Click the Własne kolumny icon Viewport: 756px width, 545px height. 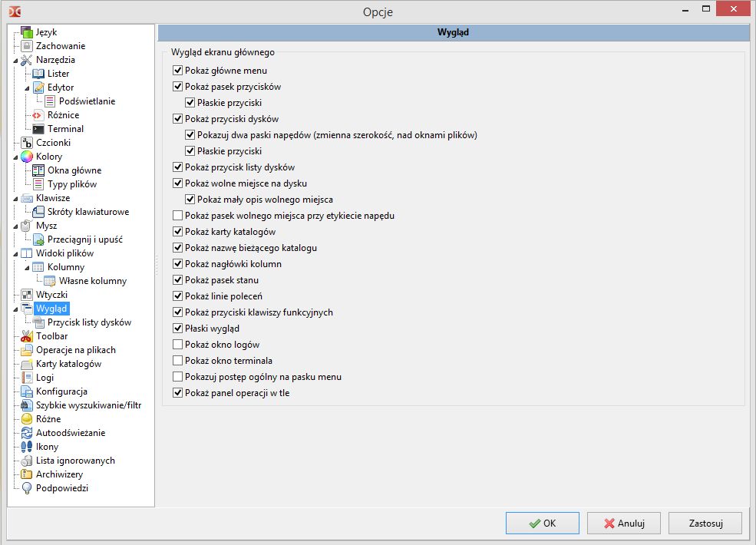[x=50, y=281]
